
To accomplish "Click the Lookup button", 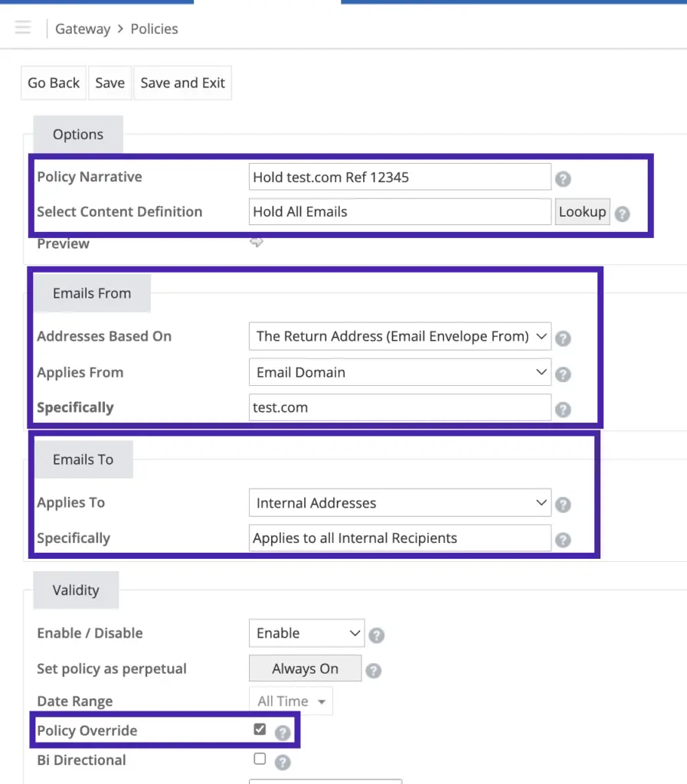I will [583, 211].
